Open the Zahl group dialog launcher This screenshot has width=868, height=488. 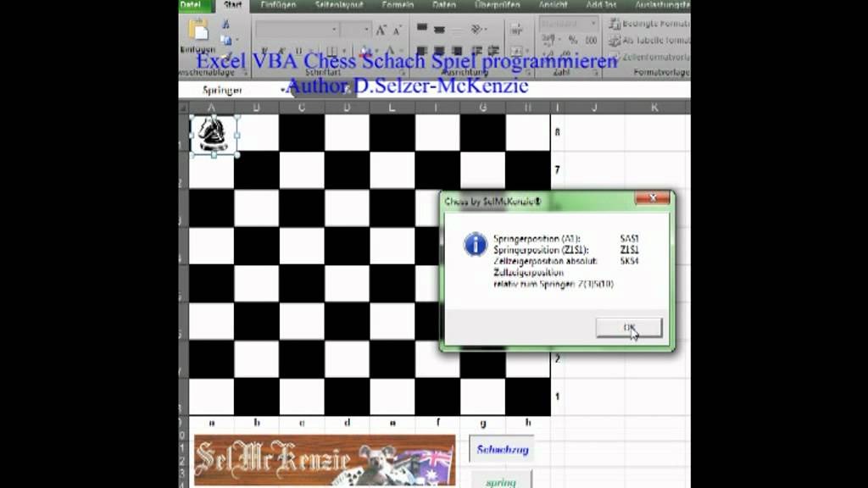(596, 73)
